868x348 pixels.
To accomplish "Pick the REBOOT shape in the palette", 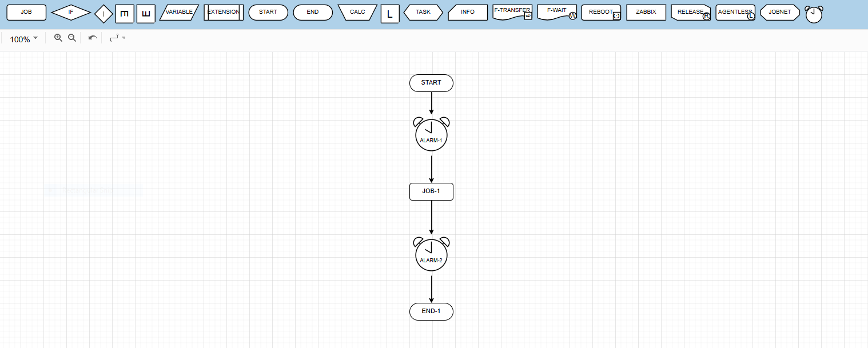I will pyautogui.click(x=601, y=12).
